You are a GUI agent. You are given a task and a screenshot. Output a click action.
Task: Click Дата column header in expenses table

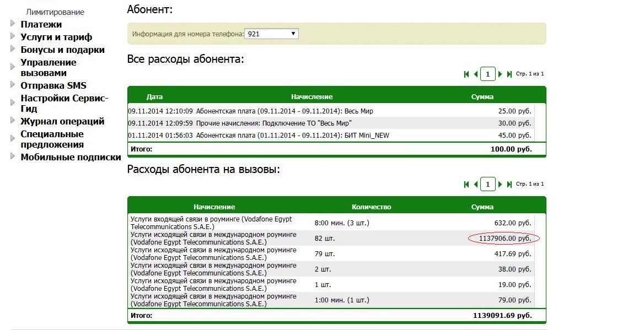tap(154, 97)
